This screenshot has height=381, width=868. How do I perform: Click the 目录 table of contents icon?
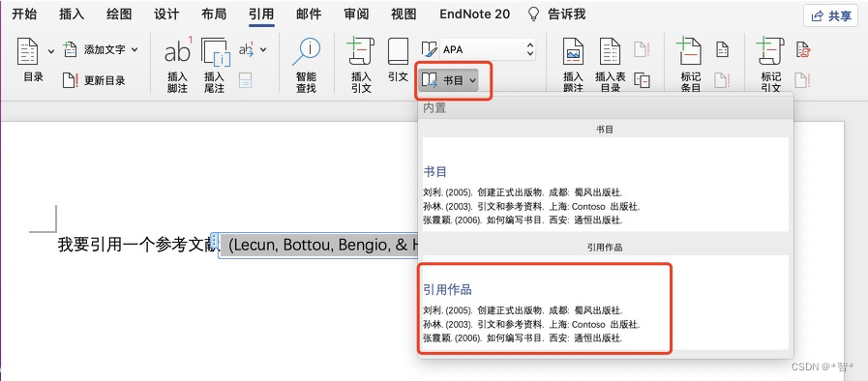(x=28, y=51)
